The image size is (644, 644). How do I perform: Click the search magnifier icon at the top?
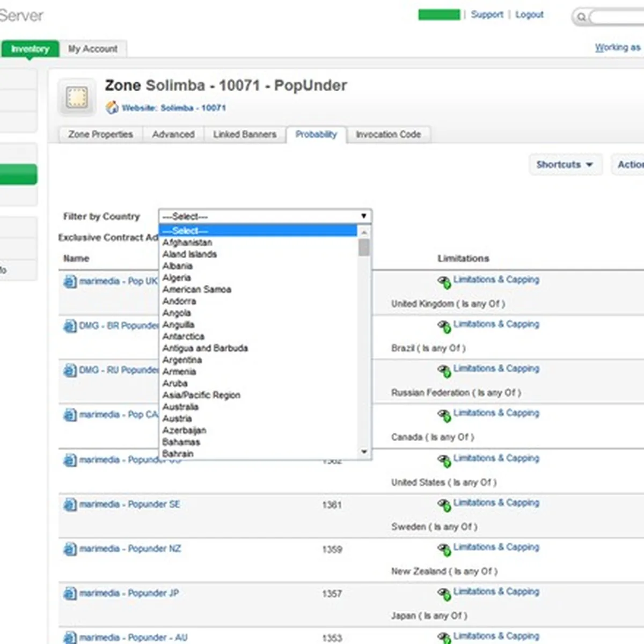581,17
